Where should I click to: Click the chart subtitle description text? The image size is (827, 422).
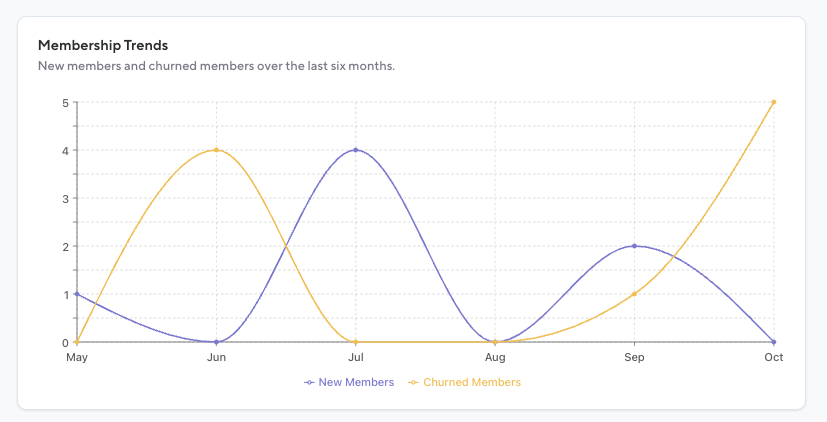coord(216,66)
